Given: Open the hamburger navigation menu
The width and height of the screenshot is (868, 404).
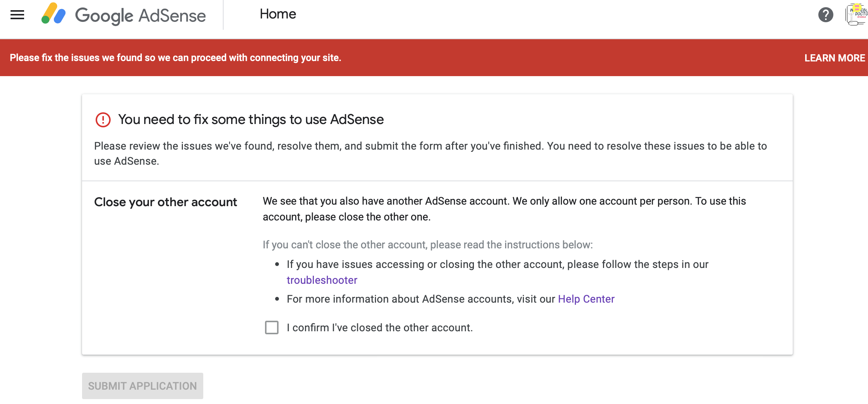Looking at the screenshot, I should pyautogui.click(x=17, y=15).
